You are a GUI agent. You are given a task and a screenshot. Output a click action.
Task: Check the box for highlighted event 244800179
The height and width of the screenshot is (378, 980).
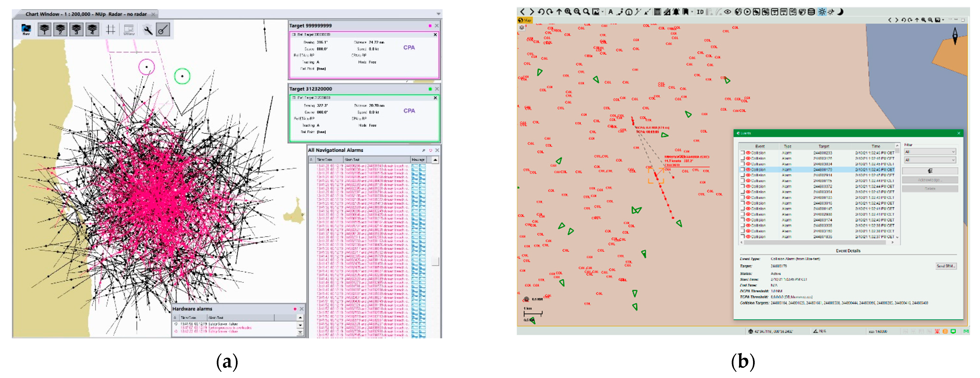743,169
